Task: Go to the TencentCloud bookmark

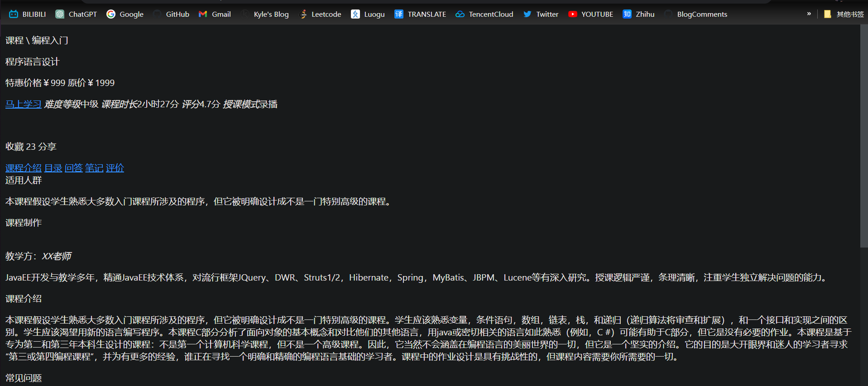Action: click(x=484, y=14)
